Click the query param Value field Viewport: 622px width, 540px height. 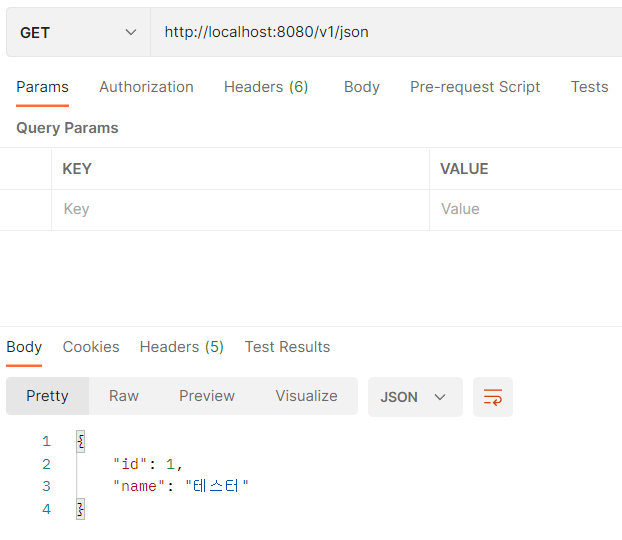point(526,209)
